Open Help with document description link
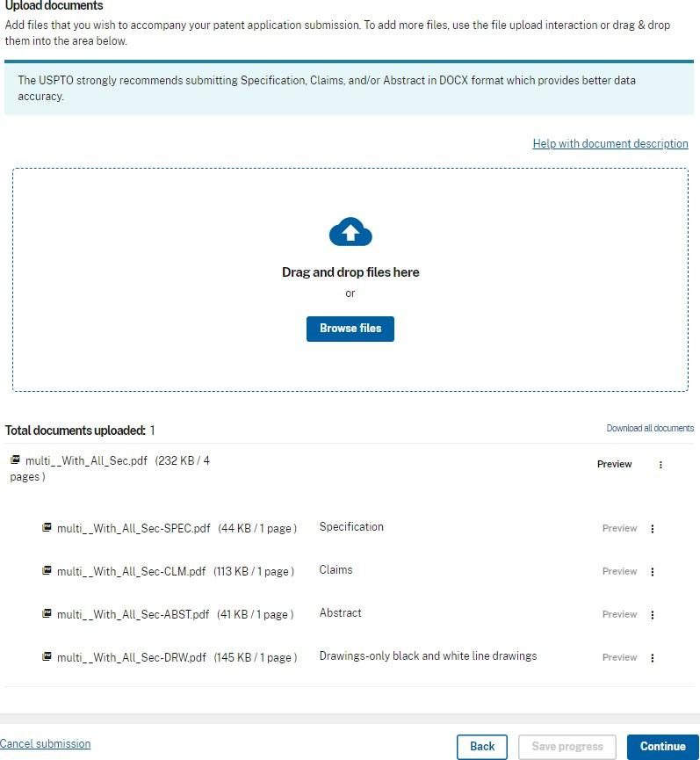This screenshot has width=700, height=760. pyautogui.click(x=610, y=143)
